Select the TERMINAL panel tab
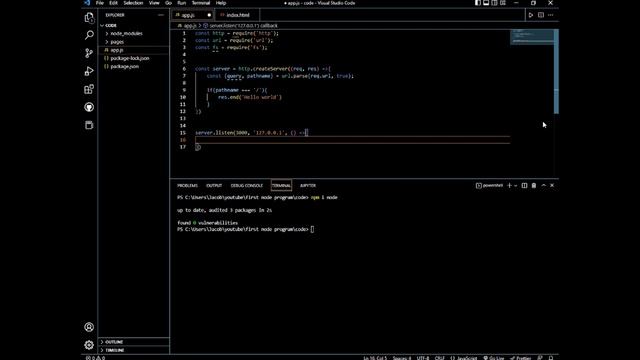The height and width of the screenshot is (360, 640). (x=281, y=185)
